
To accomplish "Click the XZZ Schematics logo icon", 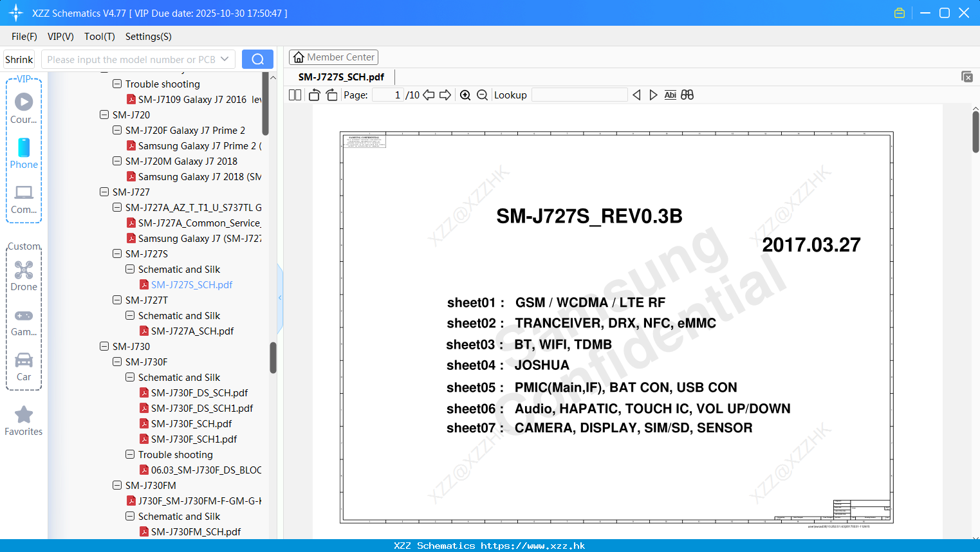I will 16,13.
